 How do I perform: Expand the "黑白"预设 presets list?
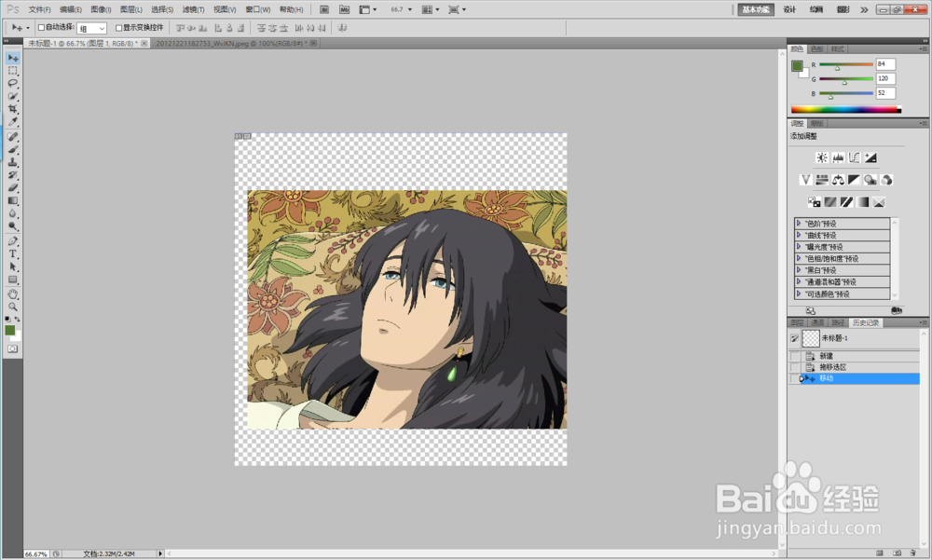pyautogui.click(x=799, y=270)
